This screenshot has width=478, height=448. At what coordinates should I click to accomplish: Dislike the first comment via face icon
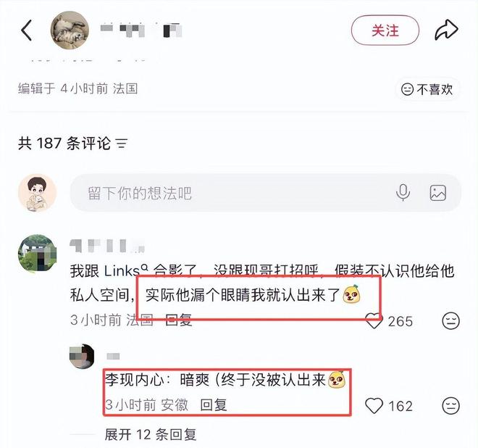point(450,320)
